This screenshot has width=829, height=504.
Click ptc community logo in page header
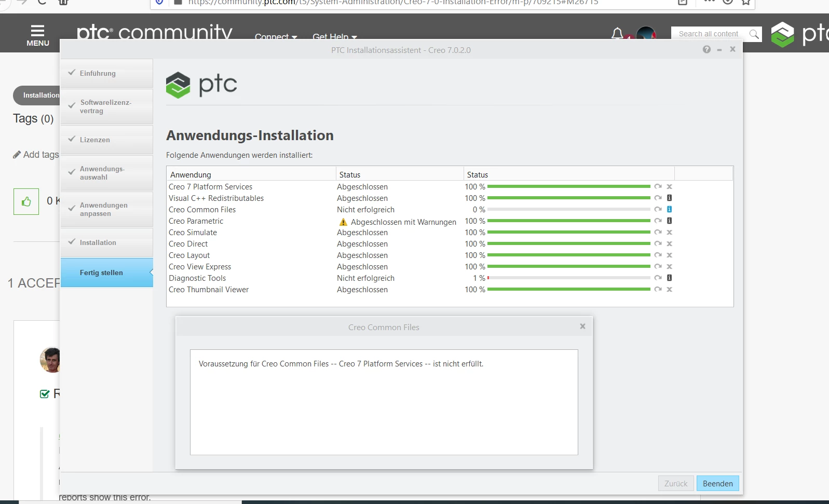(154, 33)
